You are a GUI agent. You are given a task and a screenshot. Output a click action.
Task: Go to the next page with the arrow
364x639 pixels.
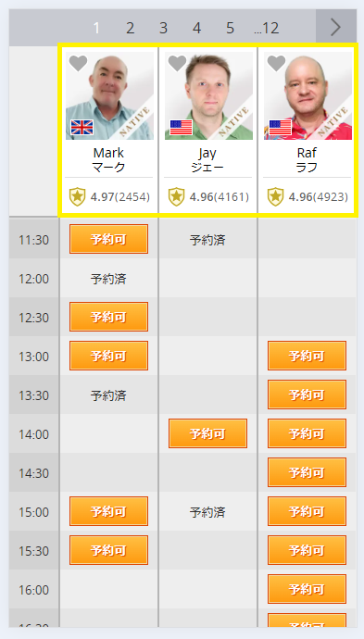point(336,28)
